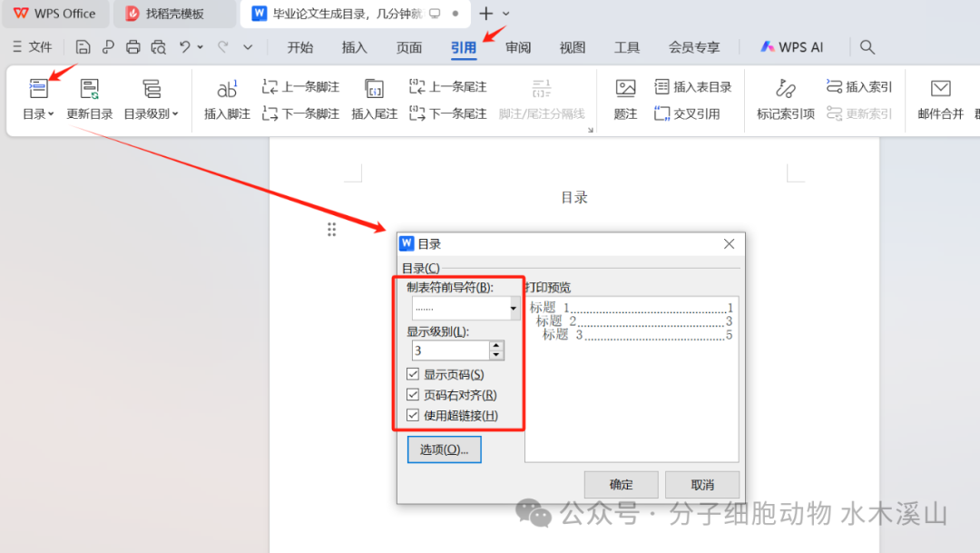Open a new tab with plus button
Screen dimensions: 980x553
click(x=485, y=13)
